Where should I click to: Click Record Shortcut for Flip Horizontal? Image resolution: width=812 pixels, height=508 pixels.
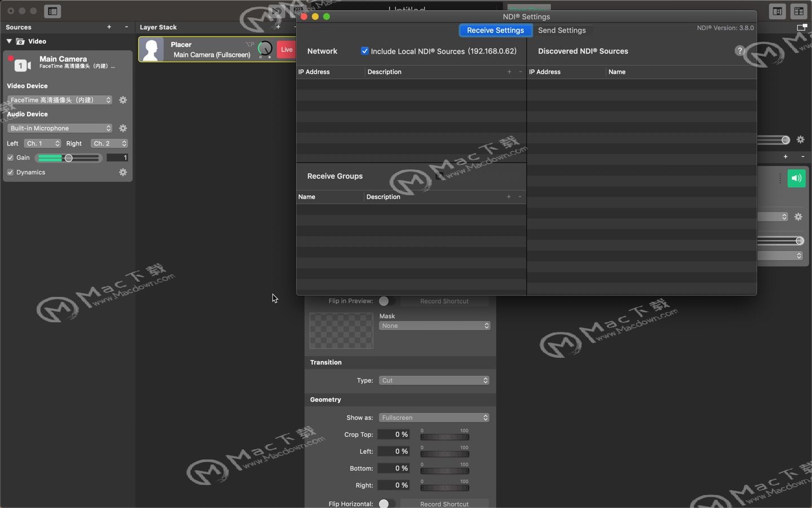(444, 503)
